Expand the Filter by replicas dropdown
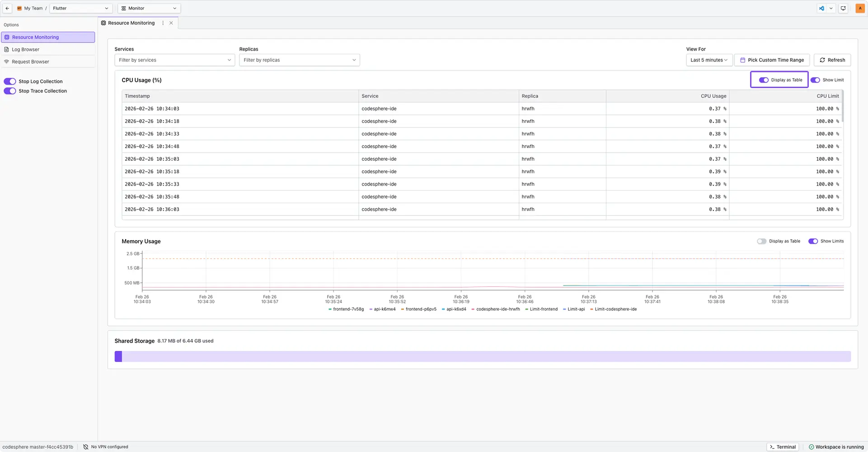 click(x=299, y=60)
